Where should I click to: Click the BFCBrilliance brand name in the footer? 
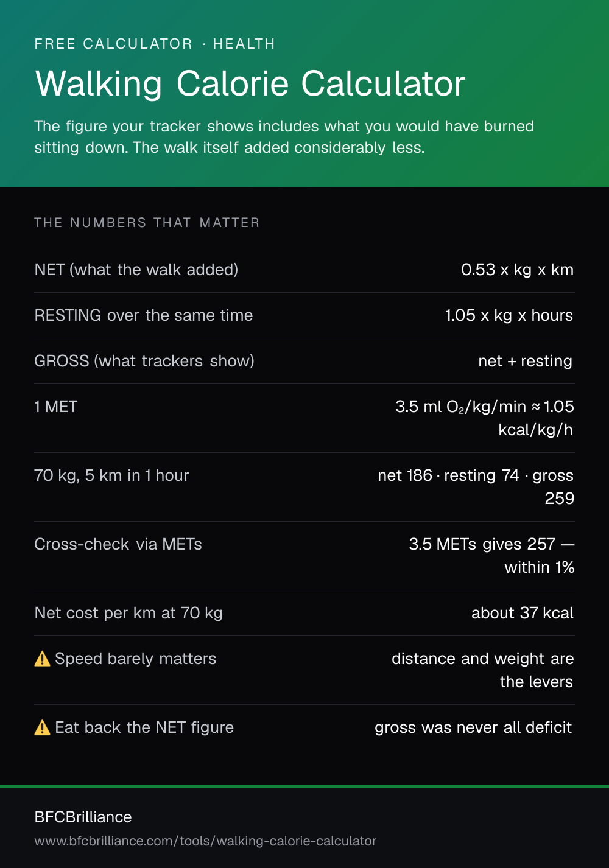pos(83,817)
